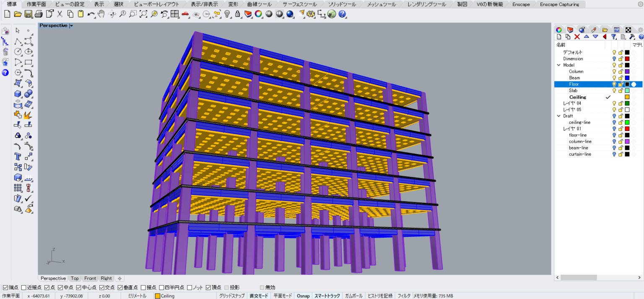The image size is (644, 299).
Task: Click the Zoom Extents toolbar icon
Action: [x=143, y=14]
